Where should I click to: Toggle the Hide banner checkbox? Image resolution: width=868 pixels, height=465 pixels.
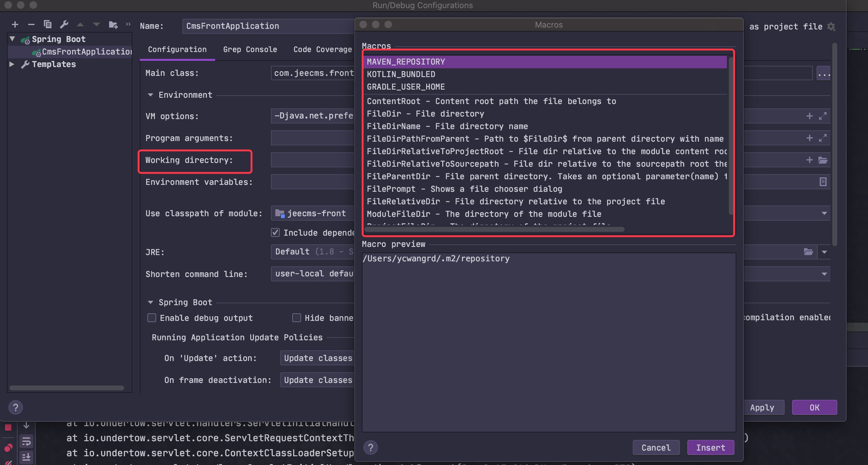[x=297, y=318]
